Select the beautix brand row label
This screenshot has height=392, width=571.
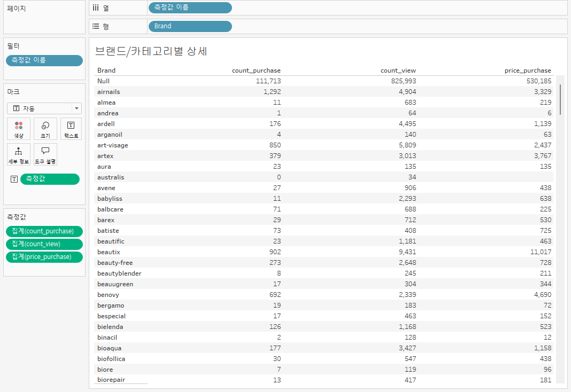pyautogui.click(x=109, y=252)
